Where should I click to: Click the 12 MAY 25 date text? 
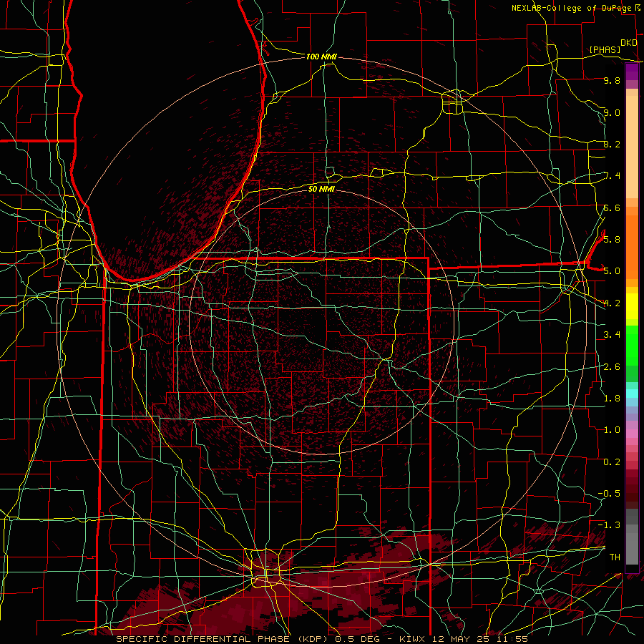462,639
